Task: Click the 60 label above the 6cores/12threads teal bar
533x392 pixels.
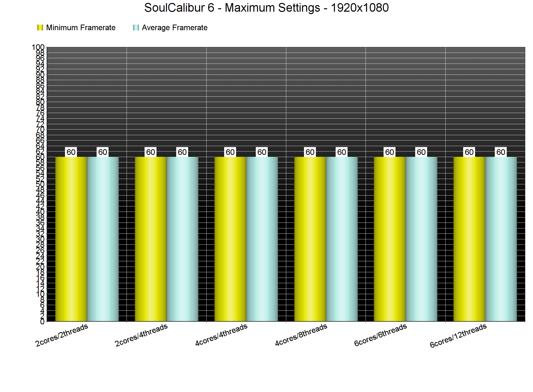Action: [x=501, y=152]
